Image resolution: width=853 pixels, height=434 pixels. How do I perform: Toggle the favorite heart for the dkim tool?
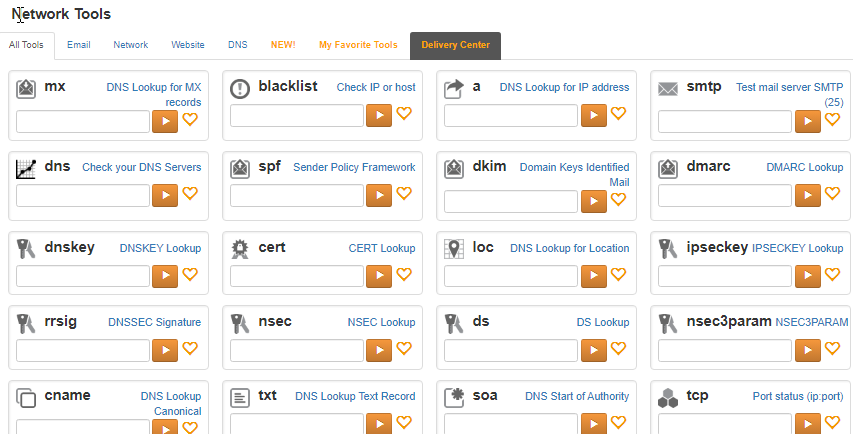click(618, 201)
